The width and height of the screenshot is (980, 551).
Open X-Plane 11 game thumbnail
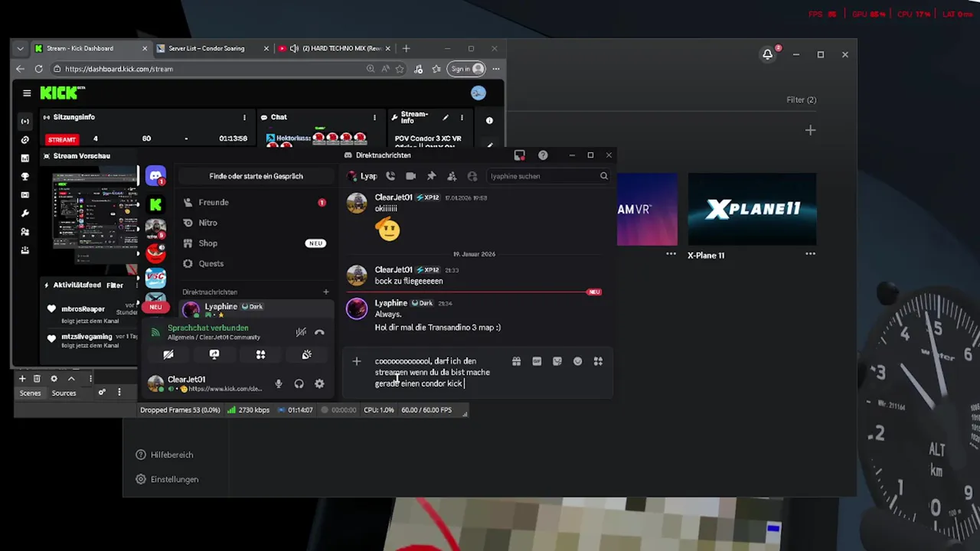tap(752, 209)
